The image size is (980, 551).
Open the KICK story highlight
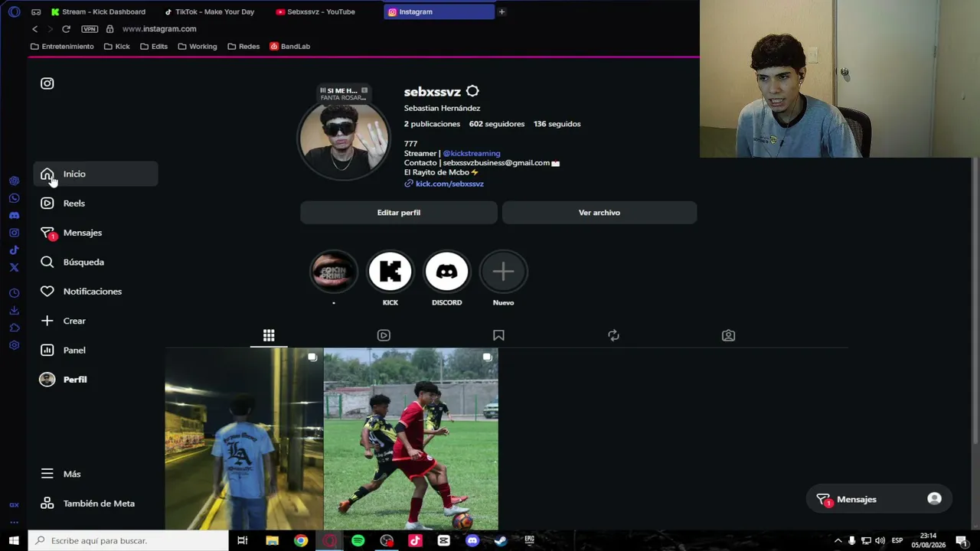[390, 271]
